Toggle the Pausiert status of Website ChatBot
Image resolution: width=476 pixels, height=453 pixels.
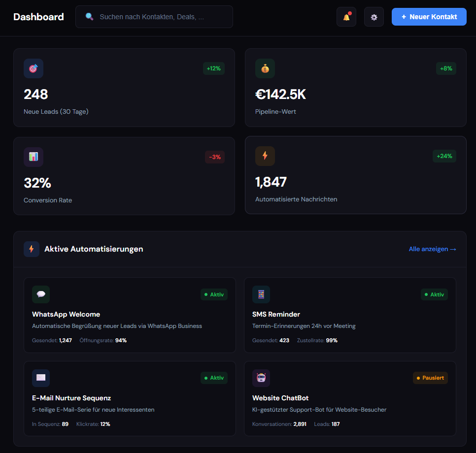pos(430,378)
